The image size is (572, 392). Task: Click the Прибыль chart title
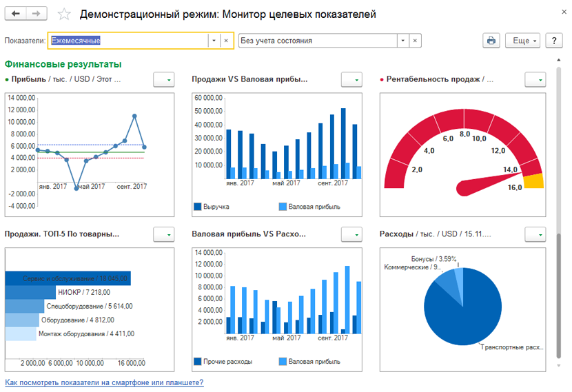pyautogui.click(x=28, y=79)
